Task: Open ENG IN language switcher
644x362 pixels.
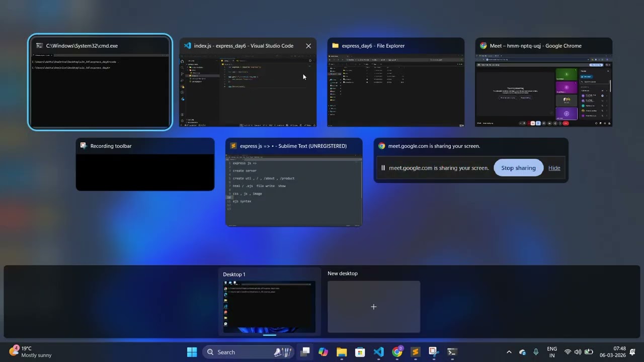Action: [552, 352]
